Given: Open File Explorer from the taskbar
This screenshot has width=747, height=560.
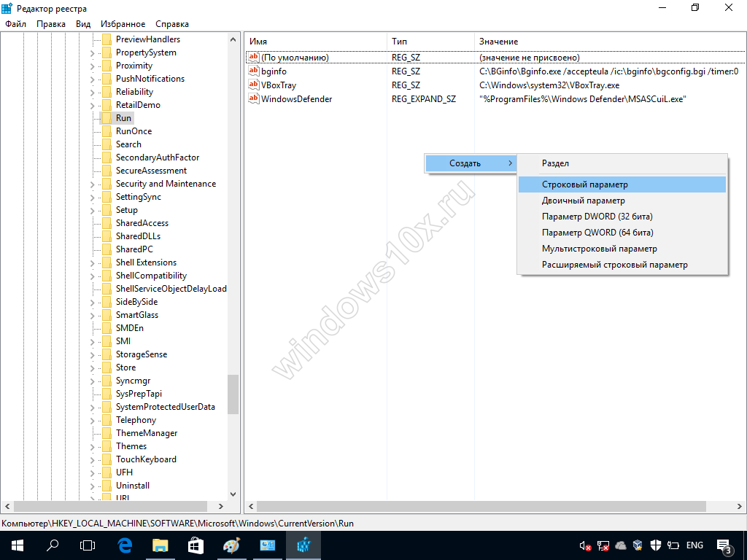Looking at the screenshot, I should tap(160, 545).
